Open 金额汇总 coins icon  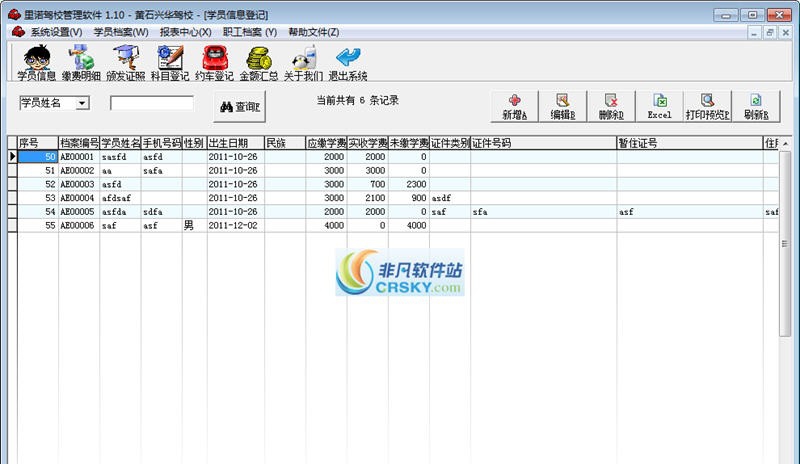coord(259,63)
